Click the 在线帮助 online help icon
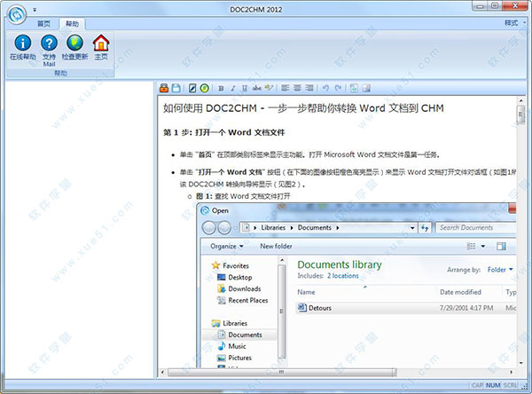 (20, 44)
